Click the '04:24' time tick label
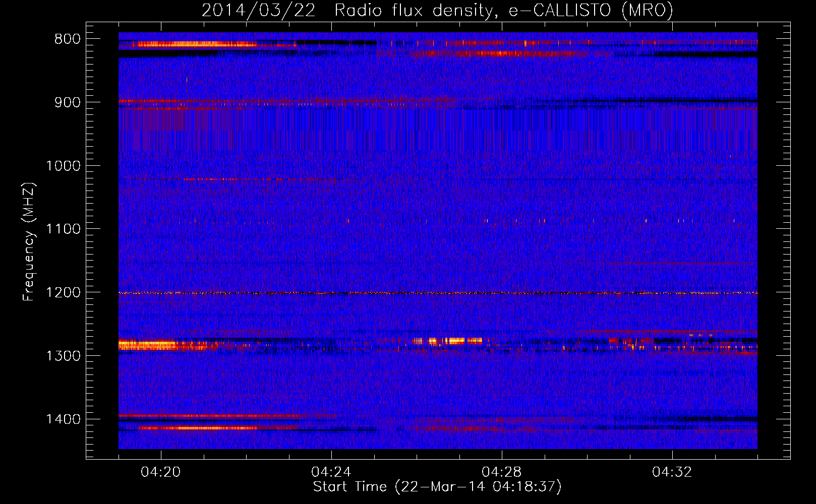This screenshot has width=816, height=504. click(331, 472)
